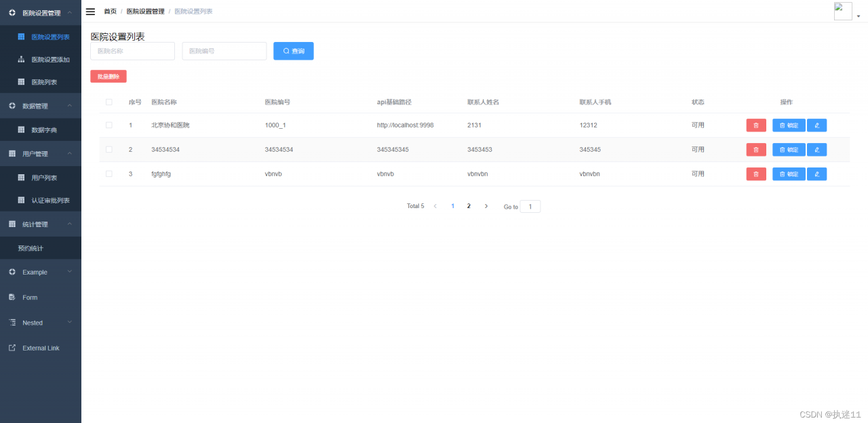Click the Example menu icon

[12, 272]
